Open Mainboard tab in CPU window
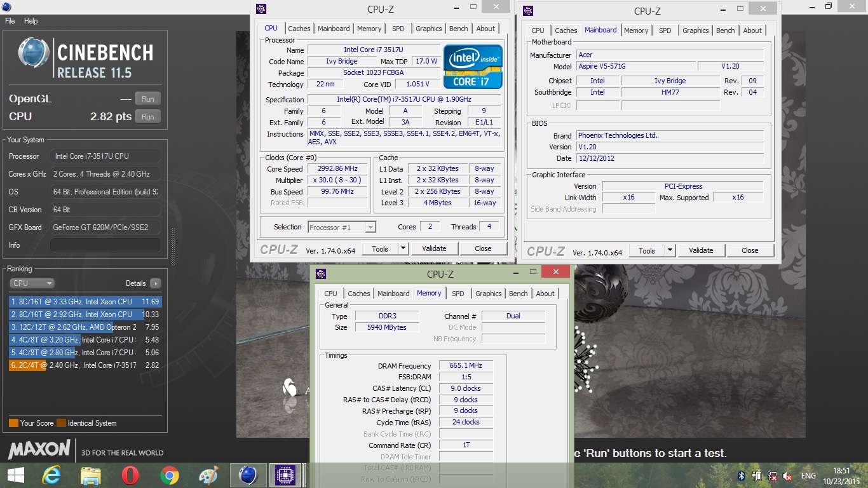Viewport: 868px width, 488px height. click(334, 29)
